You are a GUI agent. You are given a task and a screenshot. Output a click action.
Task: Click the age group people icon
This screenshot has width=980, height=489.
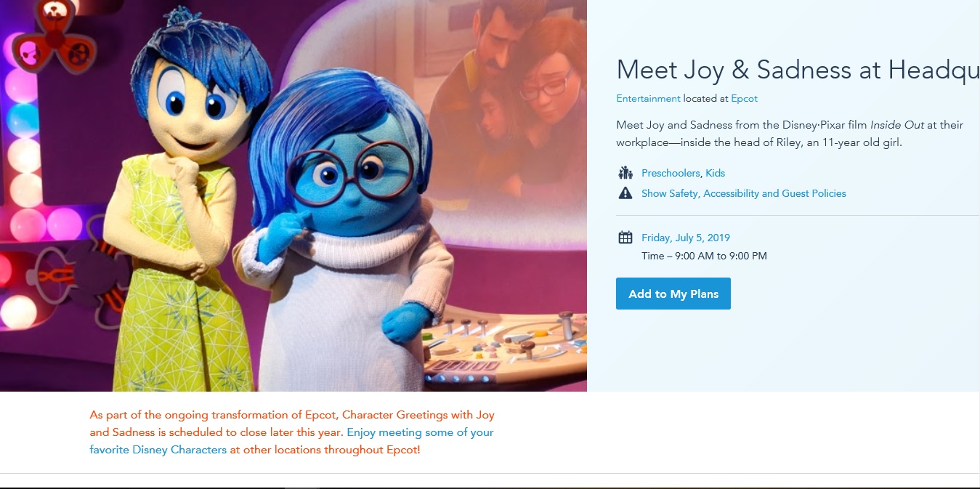pyautogui.click(x=625, y=173)
